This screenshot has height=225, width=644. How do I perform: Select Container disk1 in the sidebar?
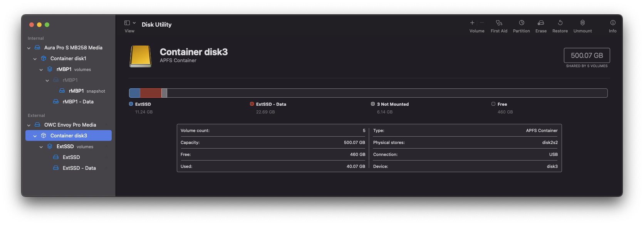tap(69, 58)
